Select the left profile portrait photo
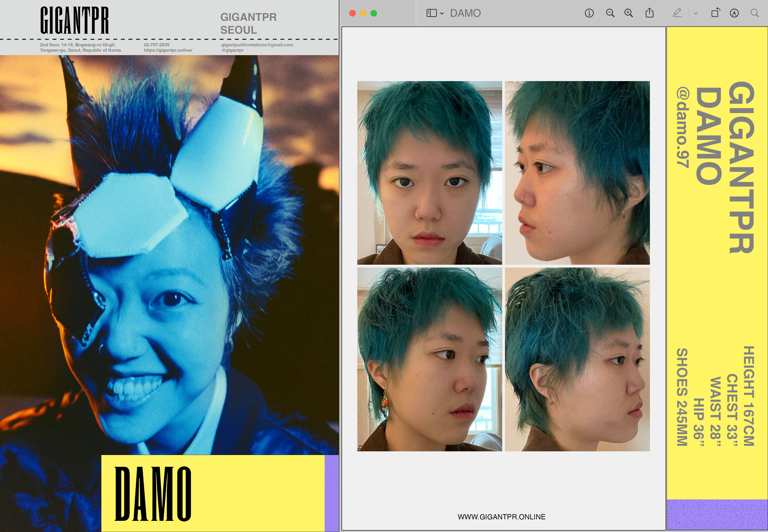The width and height of the screenshot is (768, 532). (577, 173)
